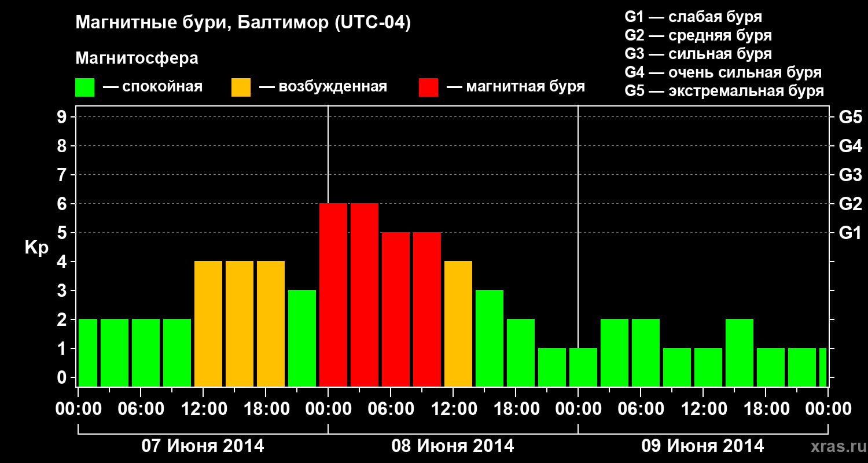Viewport: 868px width, 463px height.
Task: Click the orange Kp 4 bar at 12:00 on 07 June
Action: pyautogui.click(x=208, y=324)
